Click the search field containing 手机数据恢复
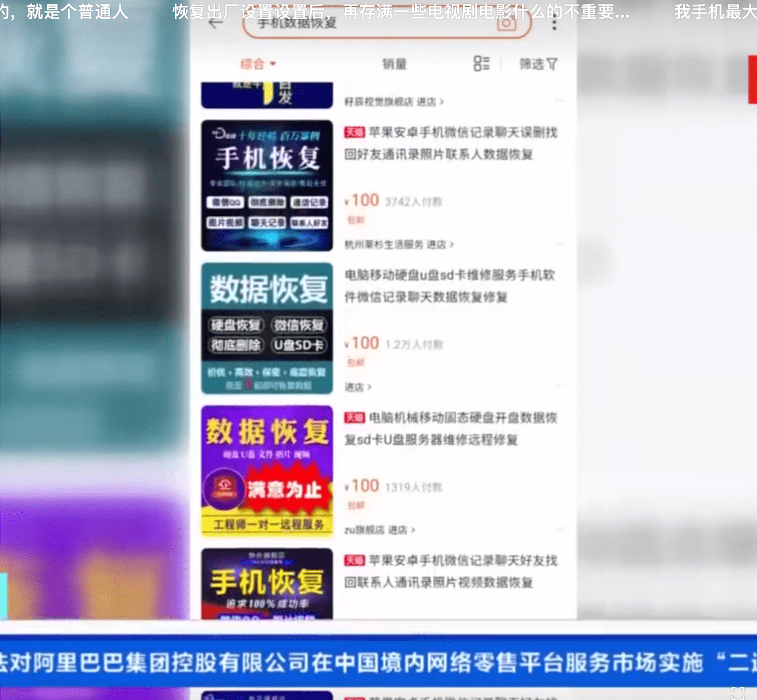757x700 pixels. click(387, 23)
